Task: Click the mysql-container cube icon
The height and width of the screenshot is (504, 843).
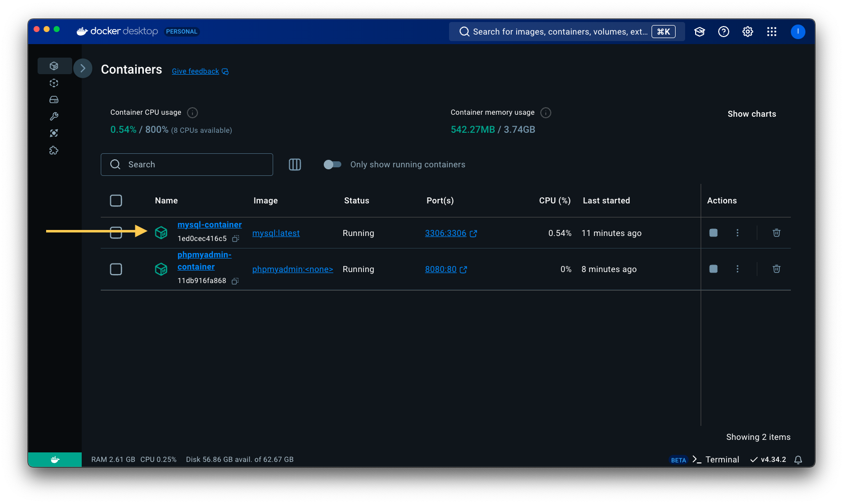Action: (161, 232)
